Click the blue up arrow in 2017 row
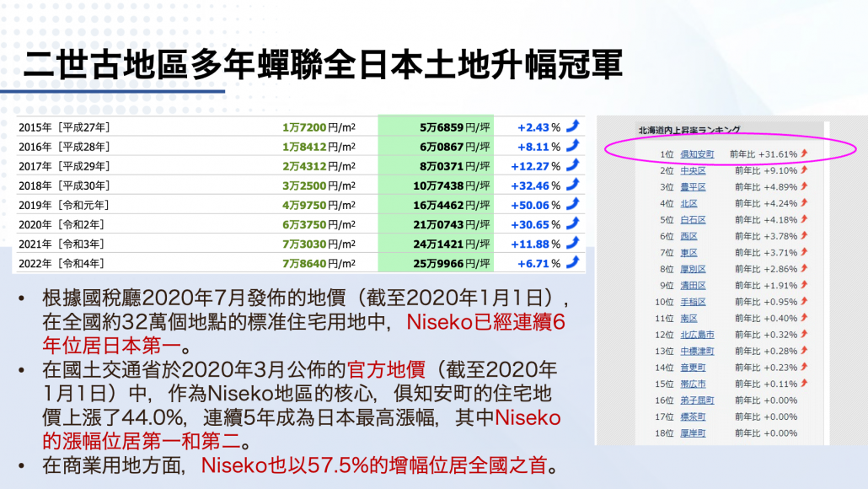Image resolution: width=868 pixels, height=489 pixels. 573,164
